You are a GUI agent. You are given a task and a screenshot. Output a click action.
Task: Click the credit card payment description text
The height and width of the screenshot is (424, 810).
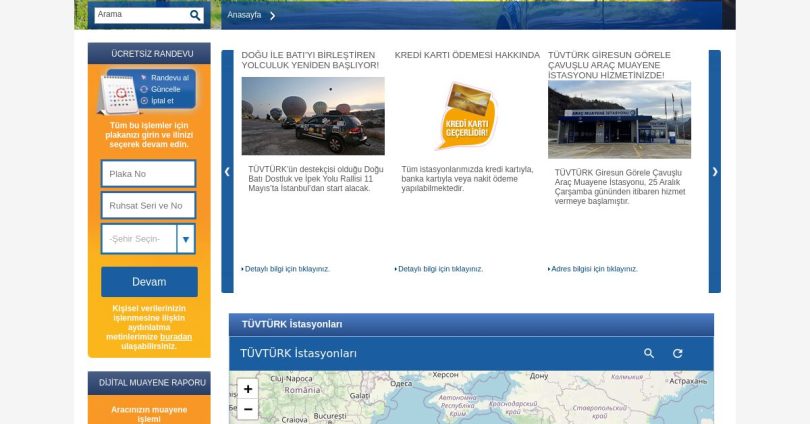pyautogui.click(x=467, y=179)
